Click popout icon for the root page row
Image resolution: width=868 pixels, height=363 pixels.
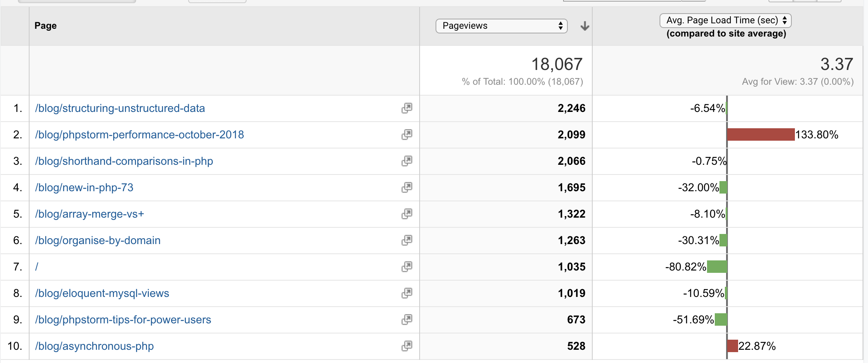coord(407,267)
